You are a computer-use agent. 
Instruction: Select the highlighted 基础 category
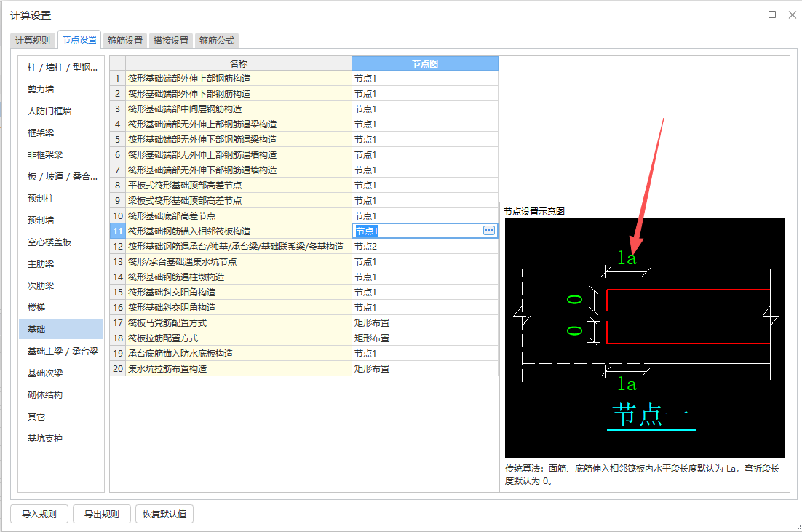point(61,330)
